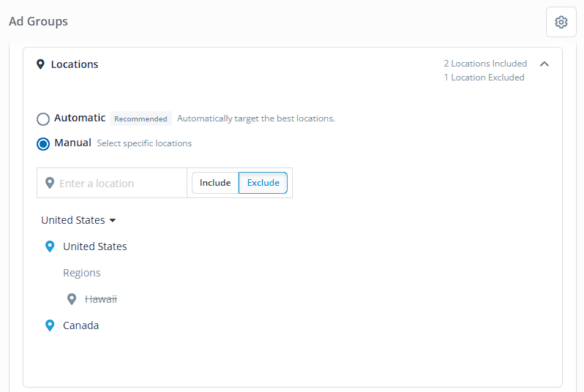Click the Recommended badge
Image resolution: width=584 pixels, height=392 pixels.
click(141, 118)
